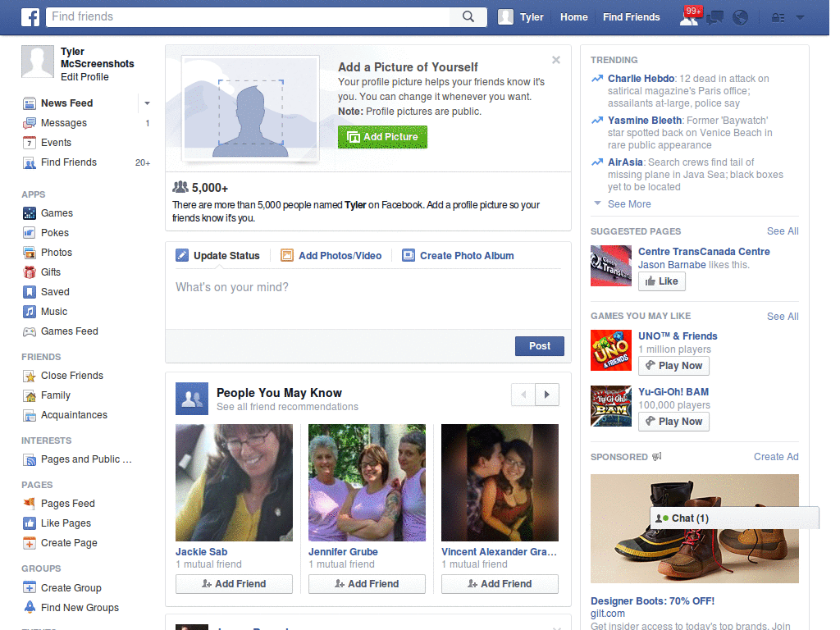Viewport: 840px width, 630px height.
Task: Open the Games Feed controller icon
Action: click(30, 331)
